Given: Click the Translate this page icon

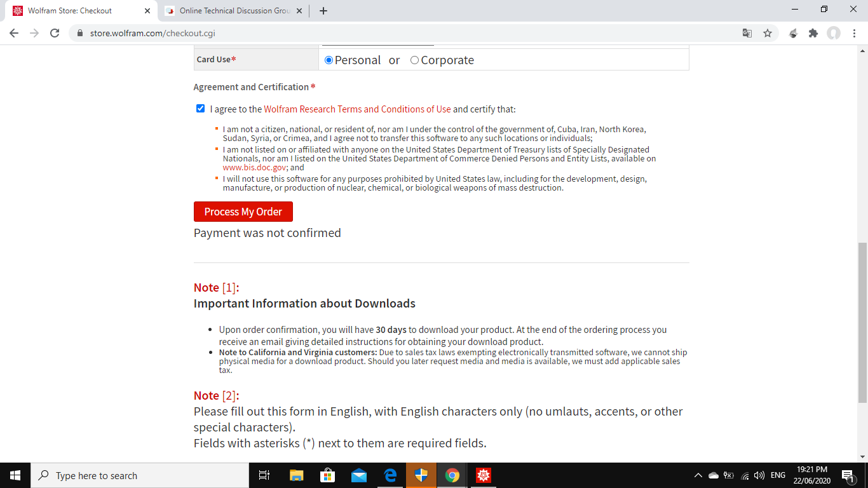Looking at the screenshot, I should tap(747, 33).
